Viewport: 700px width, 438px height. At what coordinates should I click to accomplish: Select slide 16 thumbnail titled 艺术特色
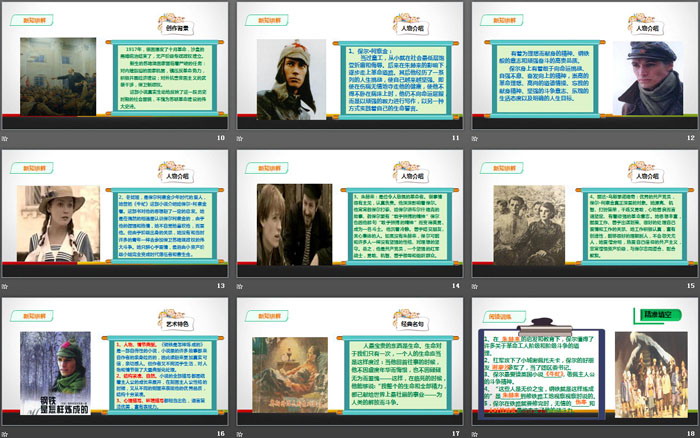[x=115, y=361]
